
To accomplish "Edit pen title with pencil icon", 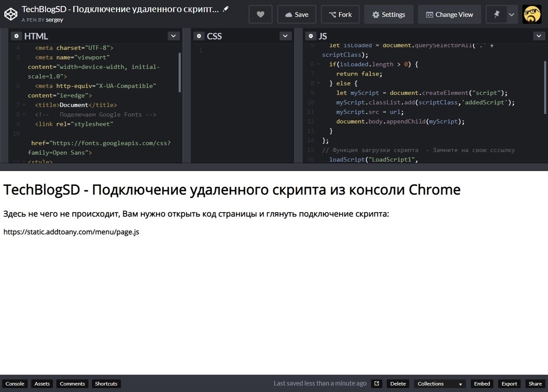I will tap(225, 9).
